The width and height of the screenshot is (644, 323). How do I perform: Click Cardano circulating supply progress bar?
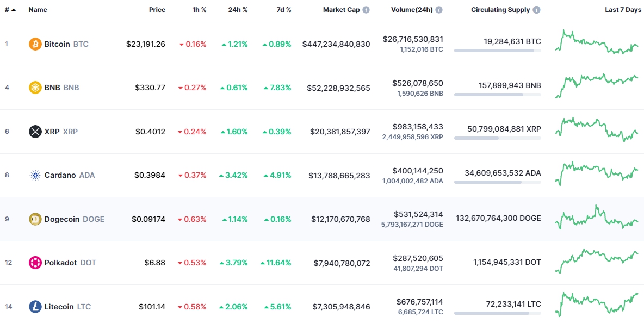(497, 182)
